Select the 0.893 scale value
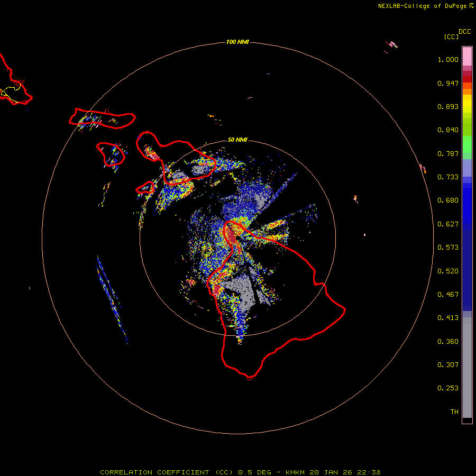The image size is (476, 476). (x=448, y=106)
